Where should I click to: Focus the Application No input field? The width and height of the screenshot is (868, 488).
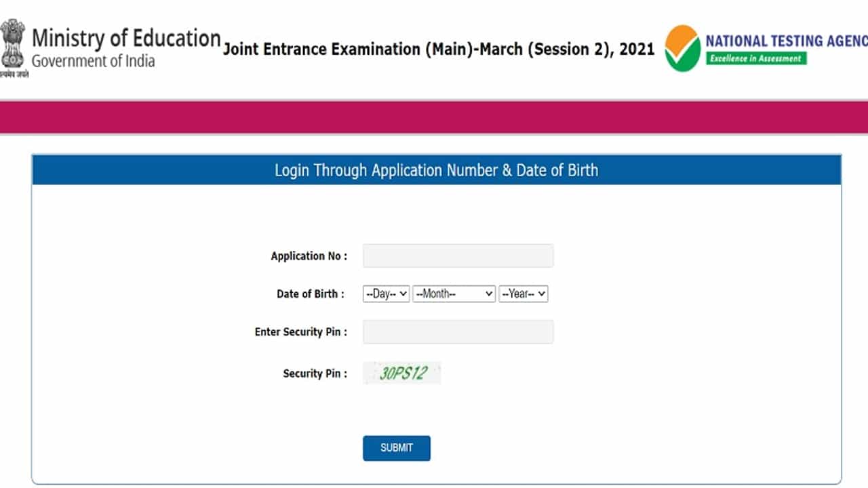tap(458, 256)
